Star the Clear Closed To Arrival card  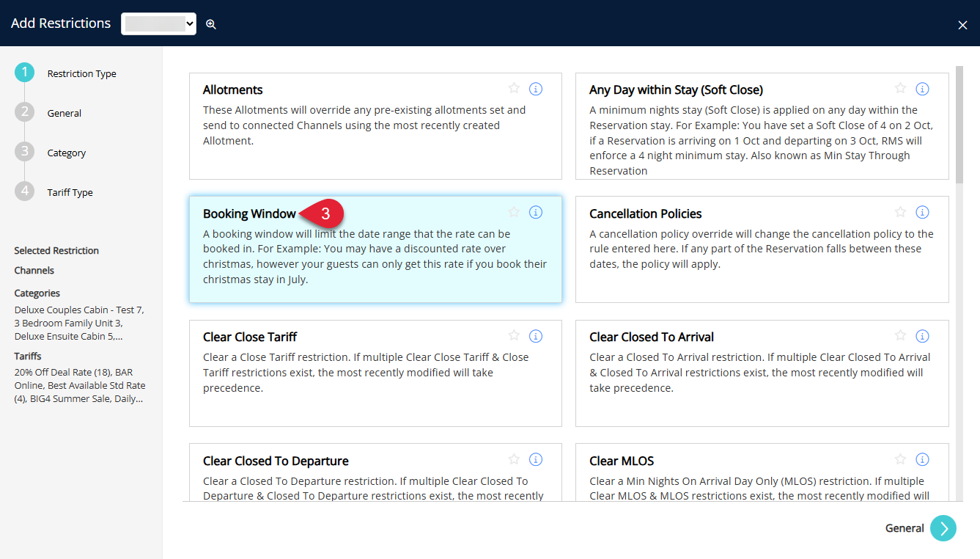901,335
